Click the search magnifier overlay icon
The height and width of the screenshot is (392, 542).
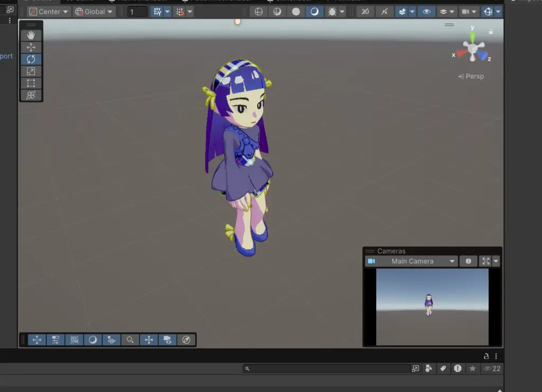pyautogui.click(x=130, y=340)
